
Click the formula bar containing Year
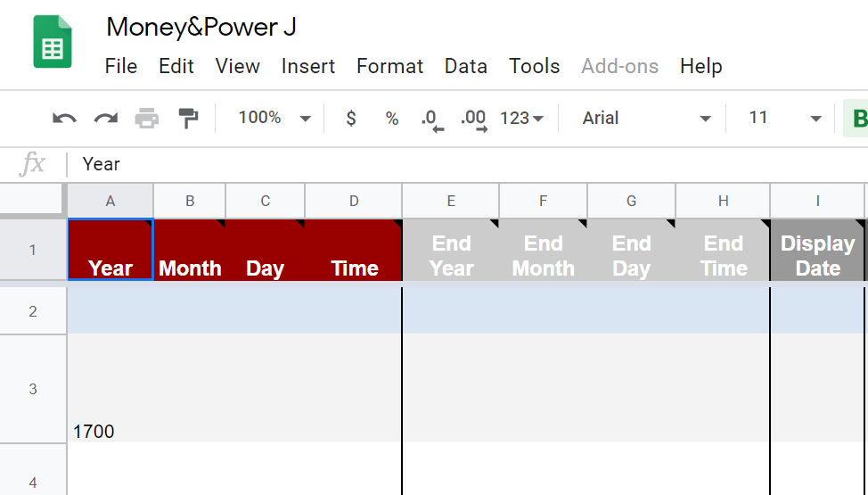click(x=446, y=164)
